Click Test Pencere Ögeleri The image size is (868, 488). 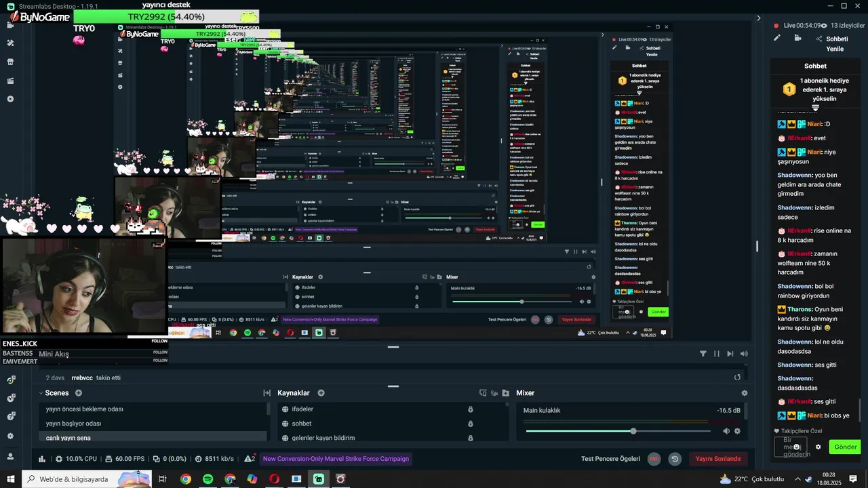(610, 459)
